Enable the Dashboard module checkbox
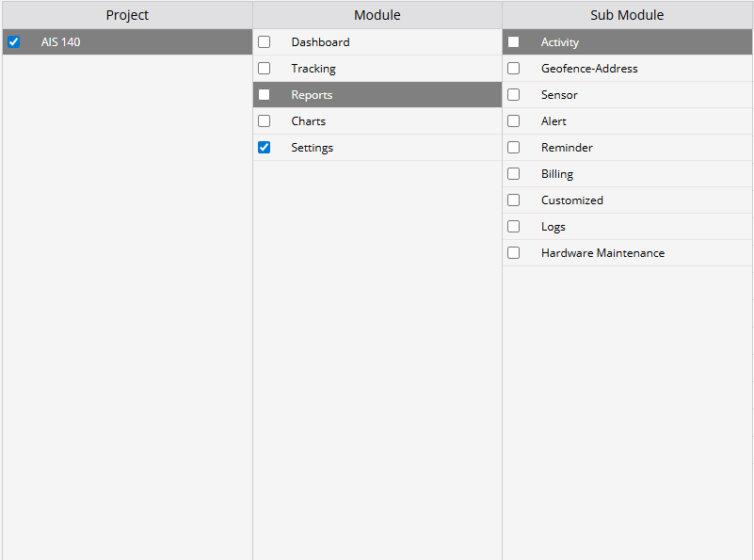Image resolution: width=754 pixels, height=560 pixels. [x=265, y=42]
